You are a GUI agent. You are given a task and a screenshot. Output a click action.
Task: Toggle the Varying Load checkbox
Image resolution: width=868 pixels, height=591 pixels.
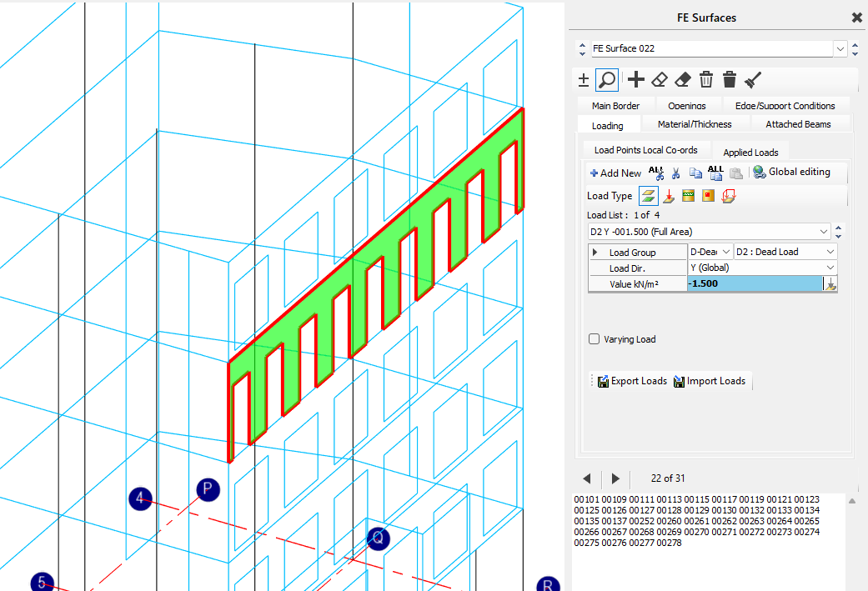[594, 338]
